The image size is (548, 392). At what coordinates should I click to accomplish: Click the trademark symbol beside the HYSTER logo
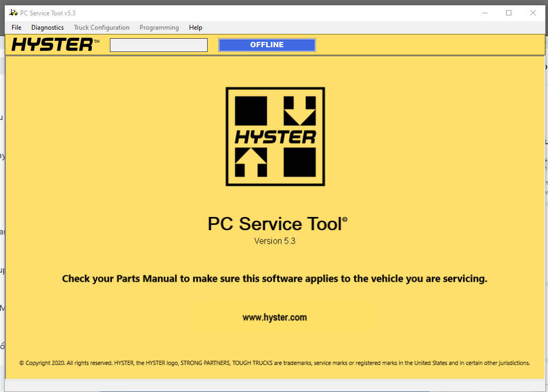pyautogui.click(x=96, y=40)
